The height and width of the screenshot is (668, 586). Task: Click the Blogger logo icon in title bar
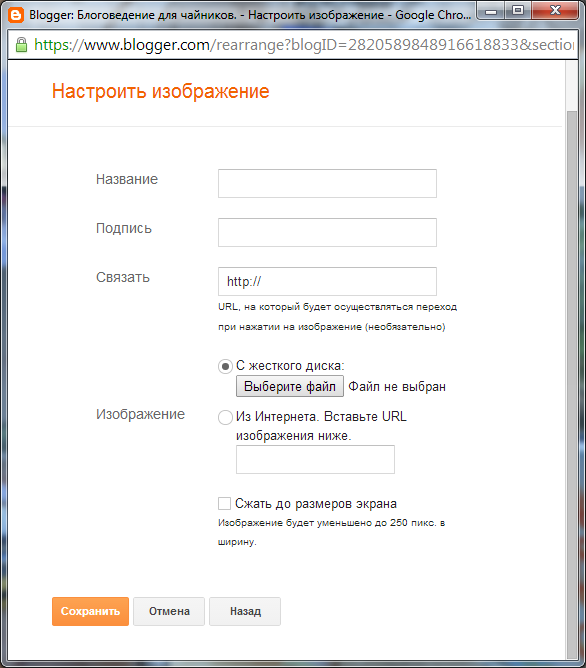pos(16,15)
